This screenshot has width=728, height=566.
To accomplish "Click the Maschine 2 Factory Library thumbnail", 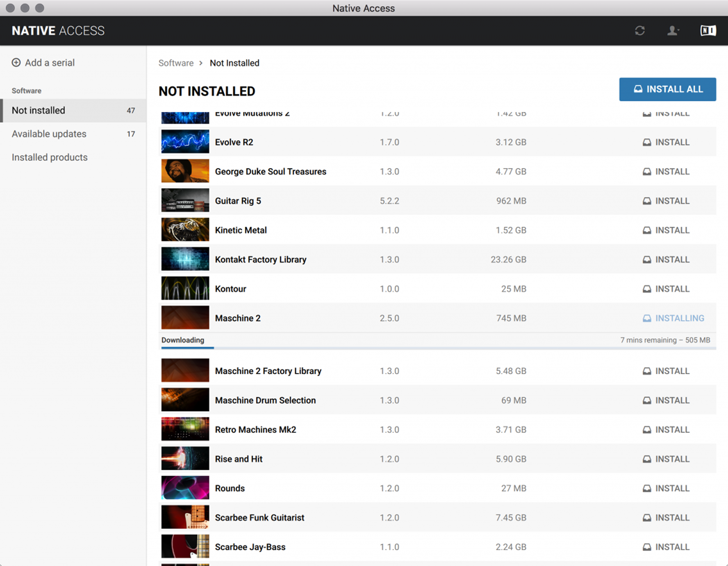I will [x=185, y=370].
